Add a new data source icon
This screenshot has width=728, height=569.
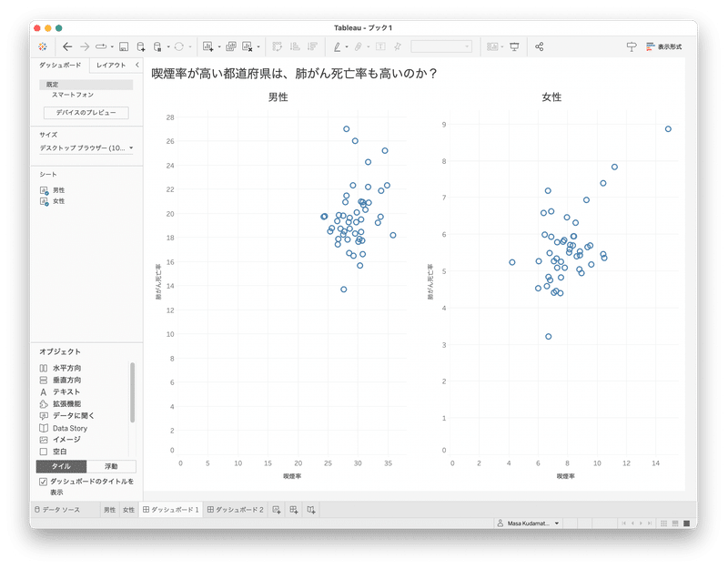tap(141, 46)
